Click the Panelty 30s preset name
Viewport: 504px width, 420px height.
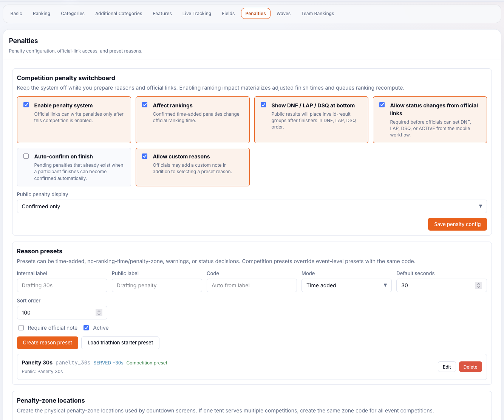pyautogui.click(x=37, y=363)
